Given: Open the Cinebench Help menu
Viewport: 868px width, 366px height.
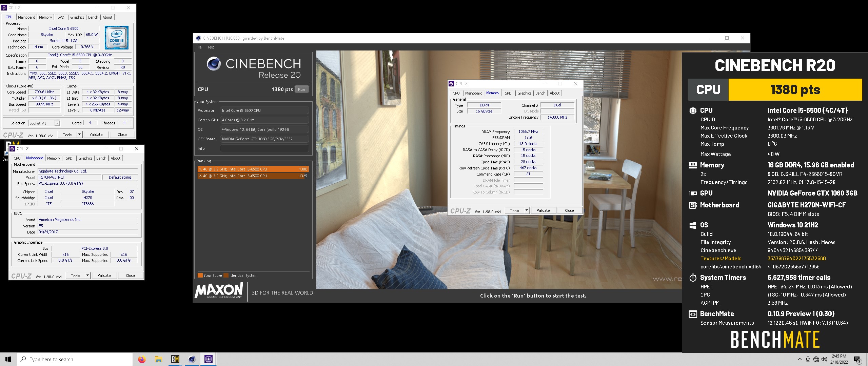Looking at the screenshot, I should point(211,47).
